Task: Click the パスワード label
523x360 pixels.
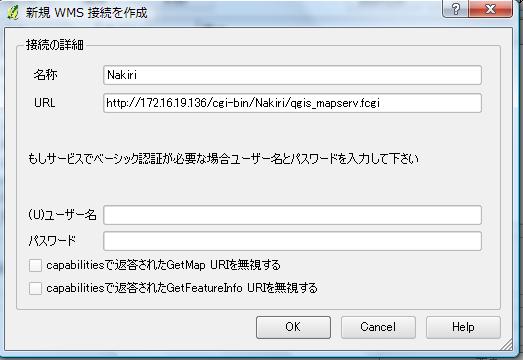Action: 52,241
